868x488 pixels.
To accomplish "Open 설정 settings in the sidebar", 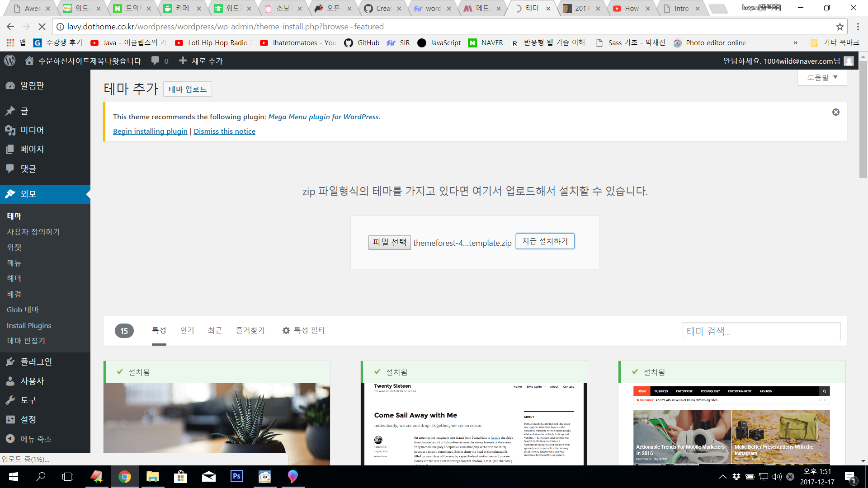I will point(28,419).
